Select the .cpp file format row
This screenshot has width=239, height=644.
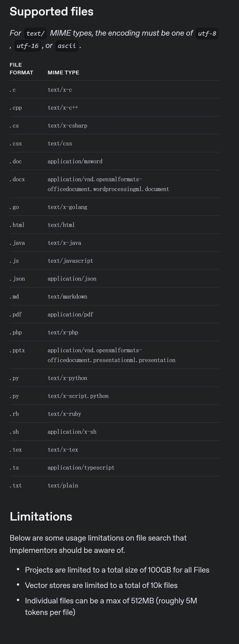(114, 108)
